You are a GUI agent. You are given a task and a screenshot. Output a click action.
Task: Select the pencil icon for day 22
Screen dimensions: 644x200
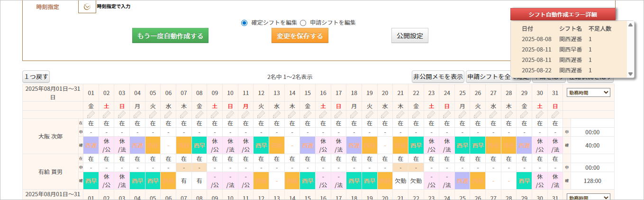coord(416,114)
